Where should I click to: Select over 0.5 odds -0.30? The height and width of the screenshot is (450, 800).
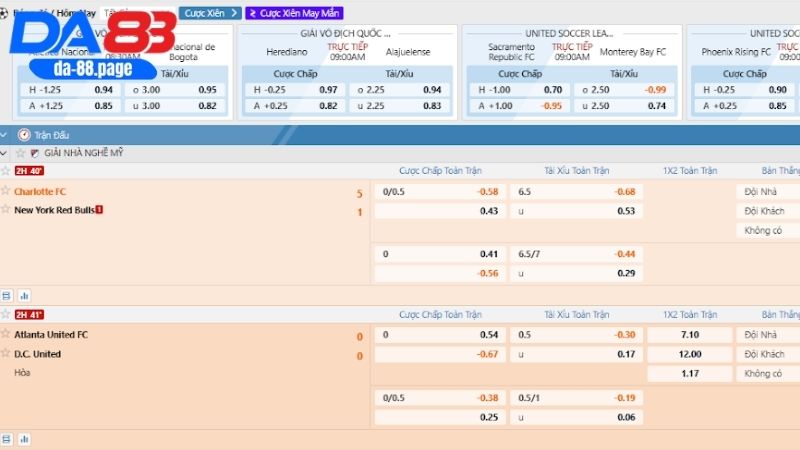[577, 335]
